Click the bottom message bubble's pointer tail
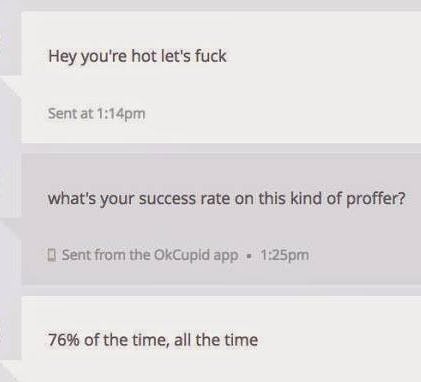The height and width of the screenshot is (382, 421). (x=12, y=370)
